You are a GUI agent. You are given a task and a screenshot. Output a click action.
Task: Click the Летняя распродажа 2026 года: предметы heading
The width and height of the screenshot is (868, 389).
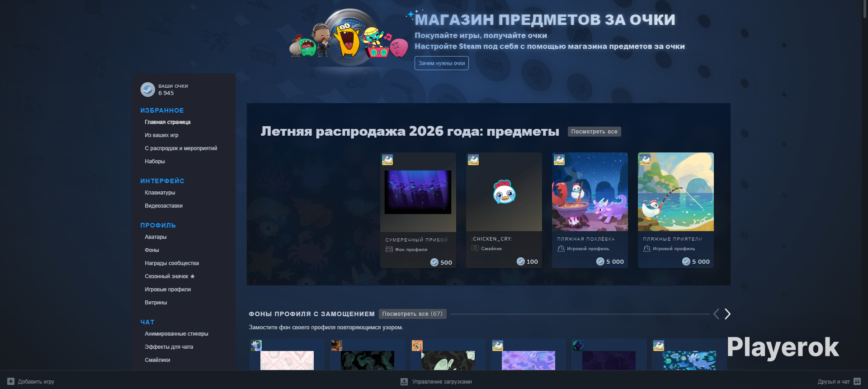(x=410, y=131)
